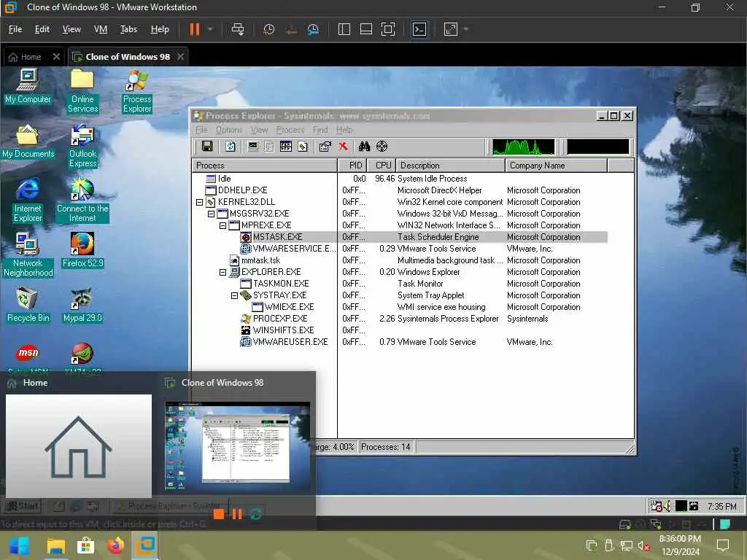Open VMware Tabs menu
Image resolution: width=747 pixels, height=560 pixels.
pyautogui.click(x=128, y=29)
